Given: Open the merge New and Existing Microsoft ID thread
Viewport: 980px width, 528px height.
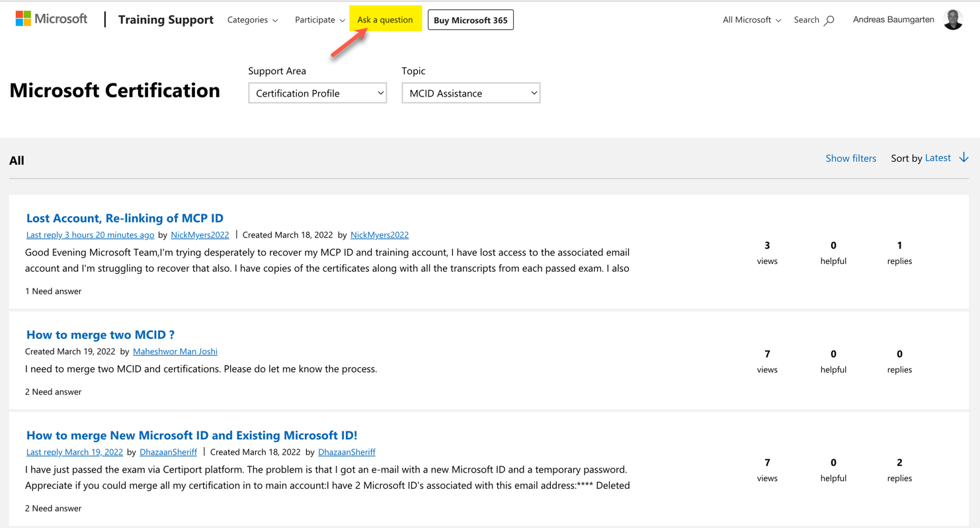Looking at the screenshot, I should 190,435.
